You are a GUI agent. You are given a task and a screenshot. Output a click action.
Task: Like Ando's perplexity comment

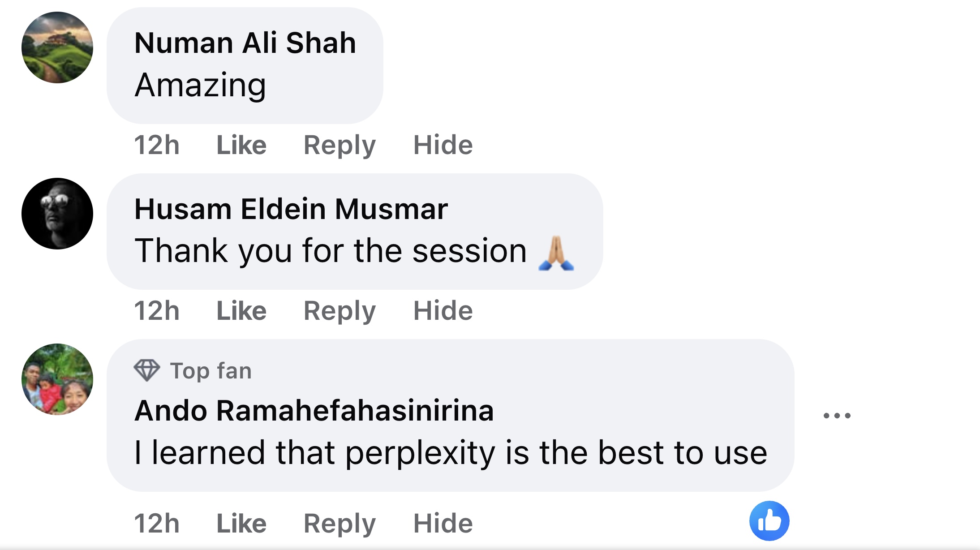241,523
